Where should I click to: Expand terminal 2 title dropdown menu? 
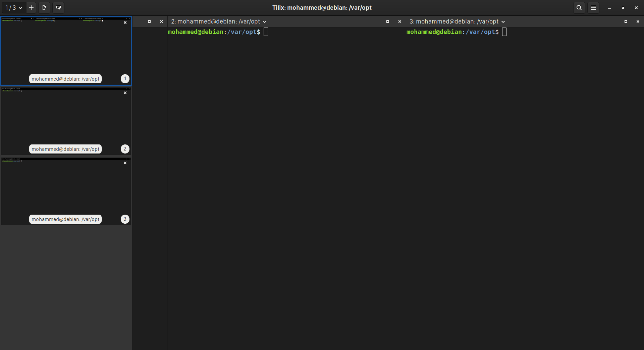coord(265,22)
